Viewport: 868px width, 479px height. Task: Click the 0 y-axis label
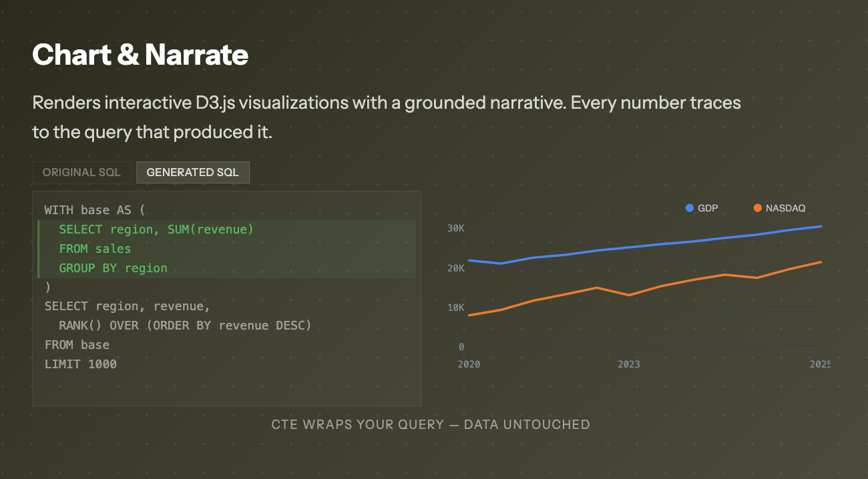coord(461,347)
